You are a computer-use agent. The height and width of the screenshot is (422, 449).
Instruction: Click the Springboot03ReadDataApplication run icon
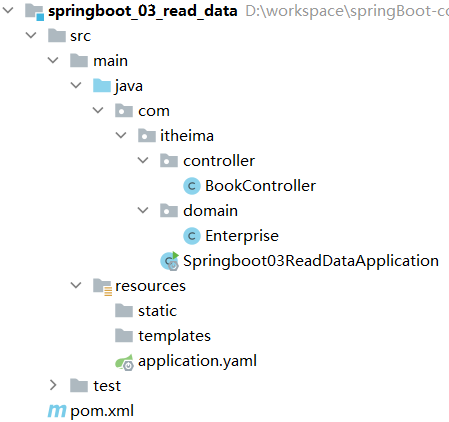pyautogui.click(x=170, y=261)
